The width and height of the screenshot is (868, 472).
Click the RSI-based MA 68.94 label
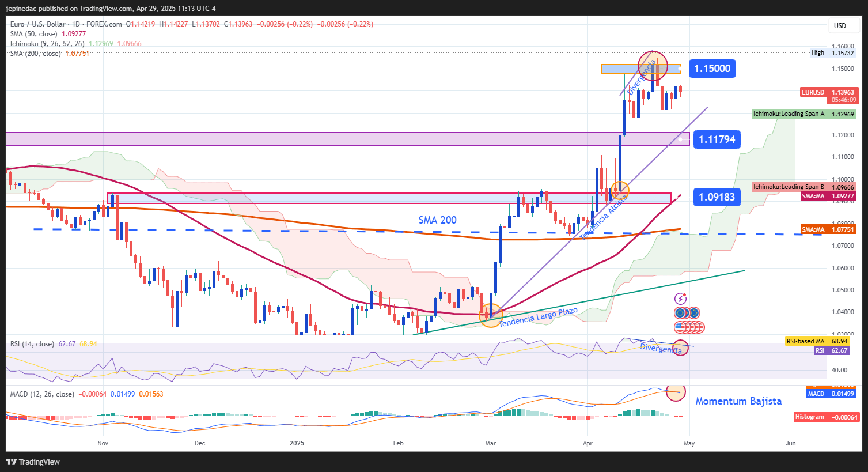[817, 342]
